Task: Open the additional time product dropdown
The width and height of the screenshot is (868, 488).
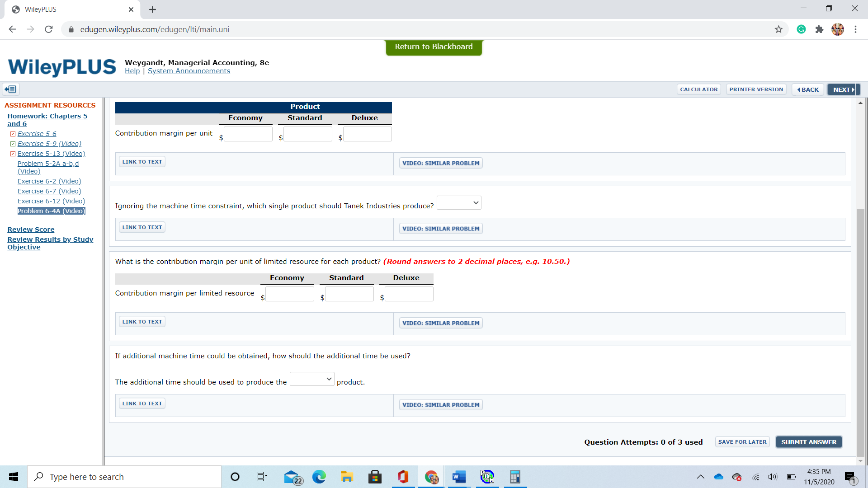Action: (311, 379)
